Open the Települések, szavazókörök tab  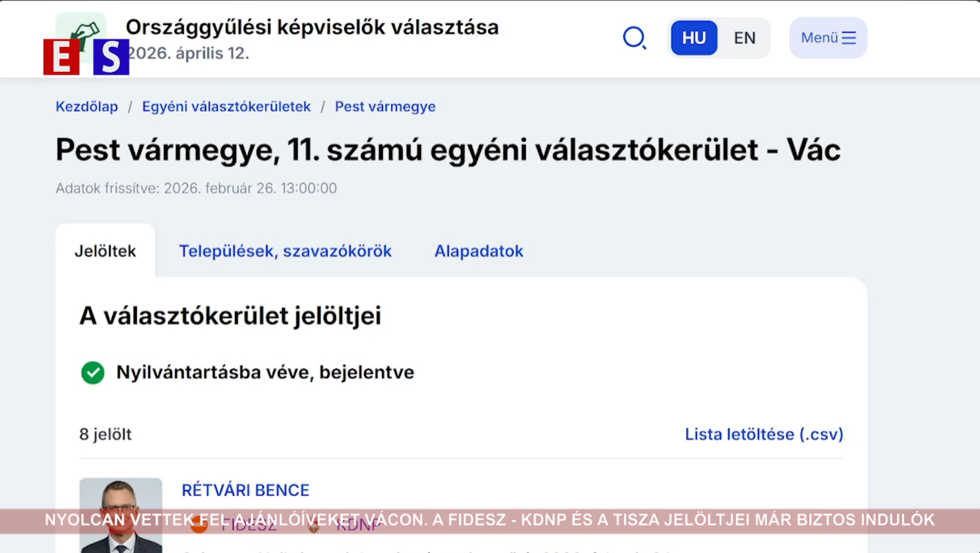point(285,251)
